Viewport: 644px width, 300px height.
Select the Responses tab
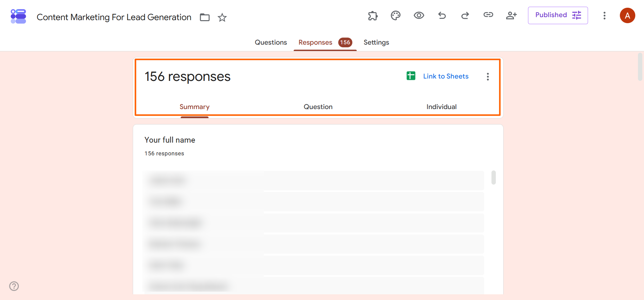tap(315, 42)
